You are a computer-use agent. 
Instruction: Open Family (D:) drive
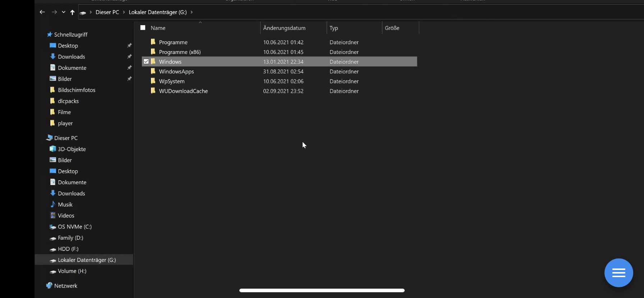(70, 238)
